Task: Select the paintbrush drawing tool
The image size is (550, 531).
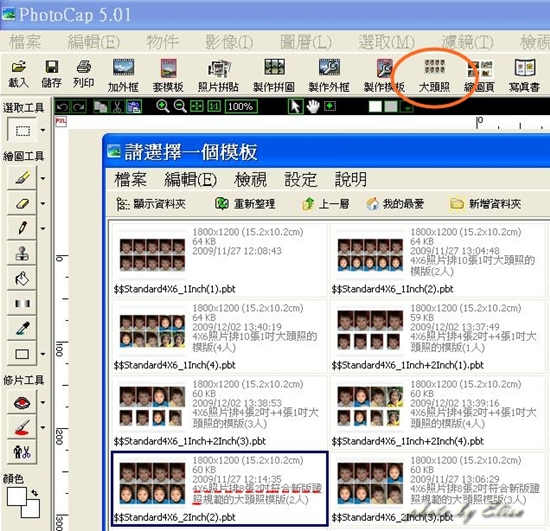Action: (x=22, y=178)
